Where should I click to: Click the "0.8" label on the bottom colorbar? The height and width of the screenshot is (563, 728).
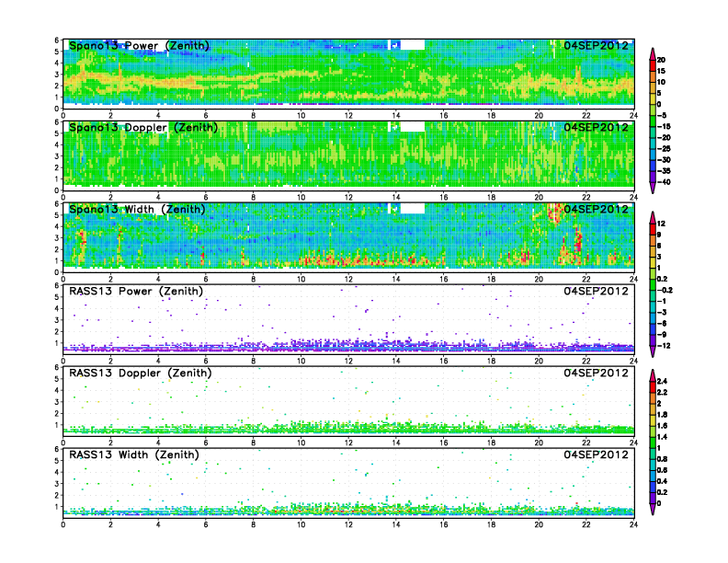tap(662, 459)
